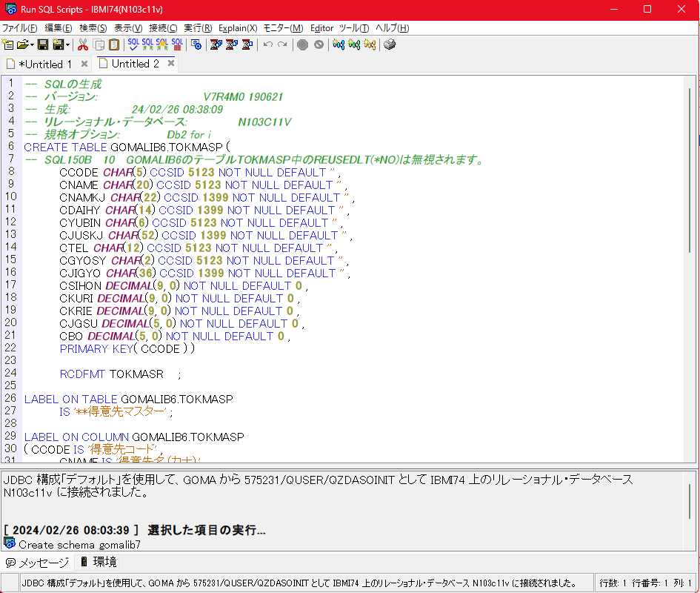Click the Run and Explain green icon
This screenshot has height=593, width=700.
pos(354,44)
